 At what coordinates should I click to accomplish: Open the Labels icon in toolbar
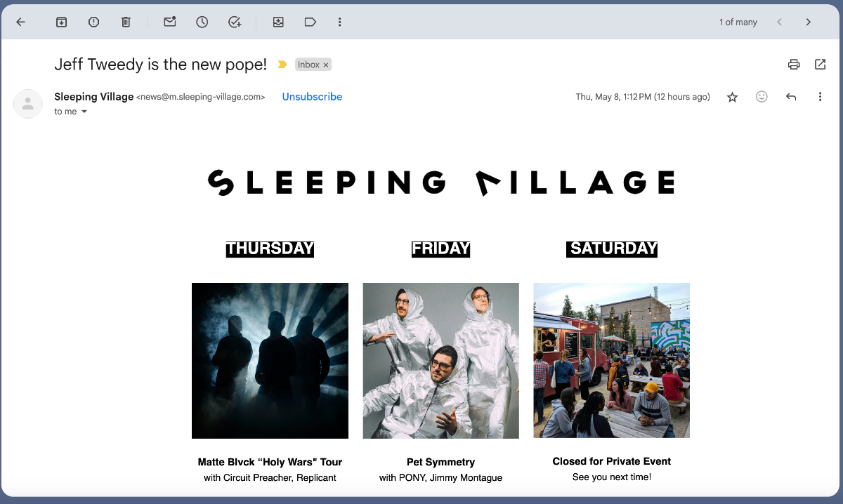311,22
